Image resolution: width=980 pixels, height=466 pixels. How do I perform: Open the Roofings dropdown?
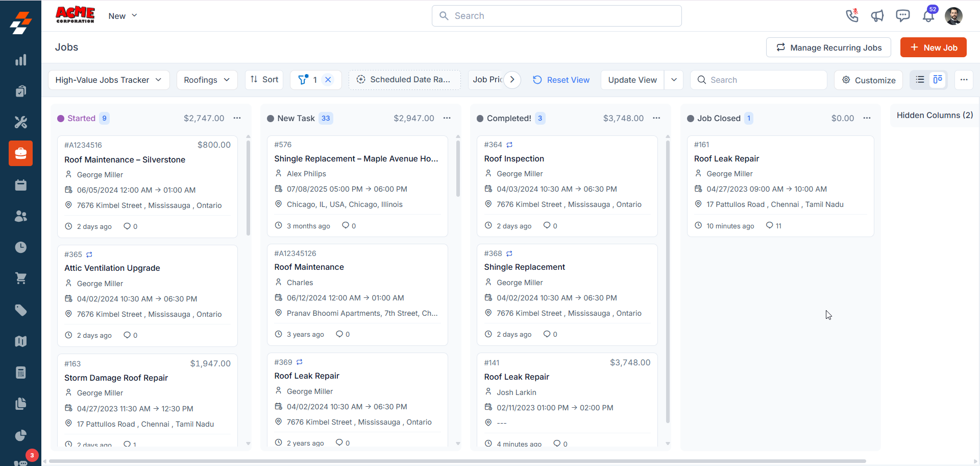tap(207, 80)
